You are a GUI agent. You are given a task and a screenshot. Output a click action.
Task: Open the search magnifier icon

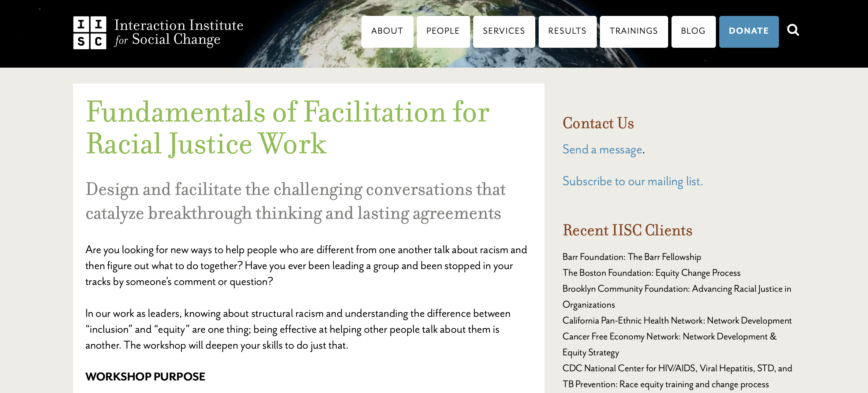pyautogui.click(x=794, y=30)
